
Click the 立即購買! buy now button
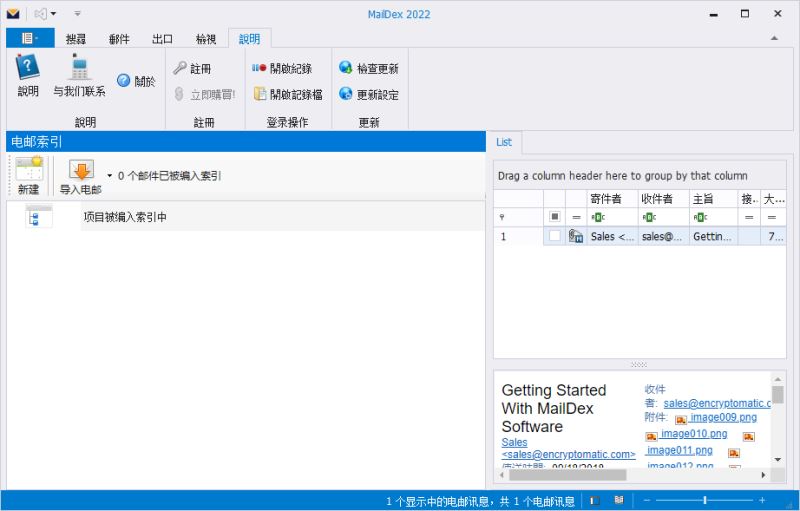205,94
